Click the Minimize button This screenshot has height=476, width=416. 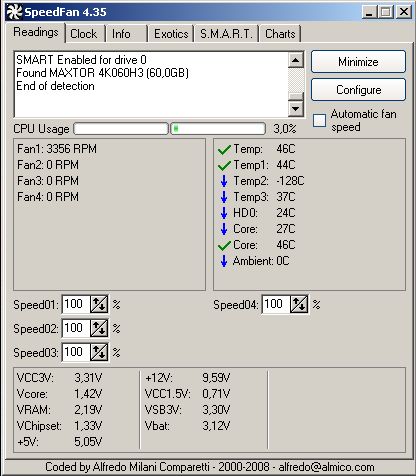(x=358, y=62)
